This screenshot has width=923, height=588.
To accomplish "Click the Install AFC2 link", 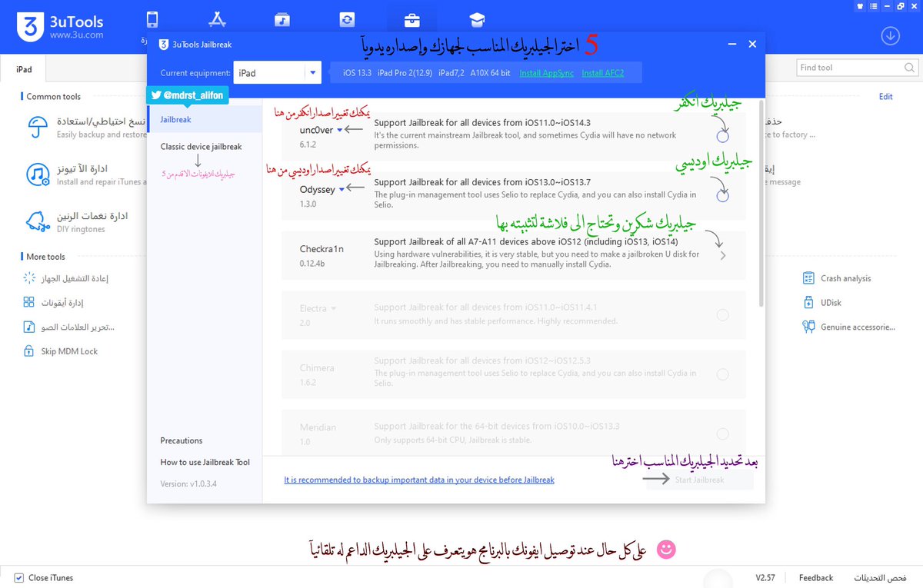I will click(x=603, y=73).
